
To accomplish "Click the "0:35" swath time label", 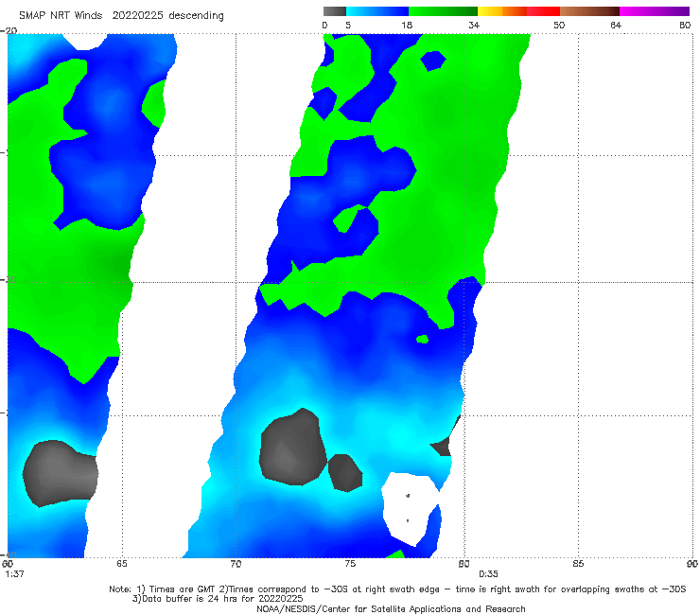I will [x=488, y=574].
